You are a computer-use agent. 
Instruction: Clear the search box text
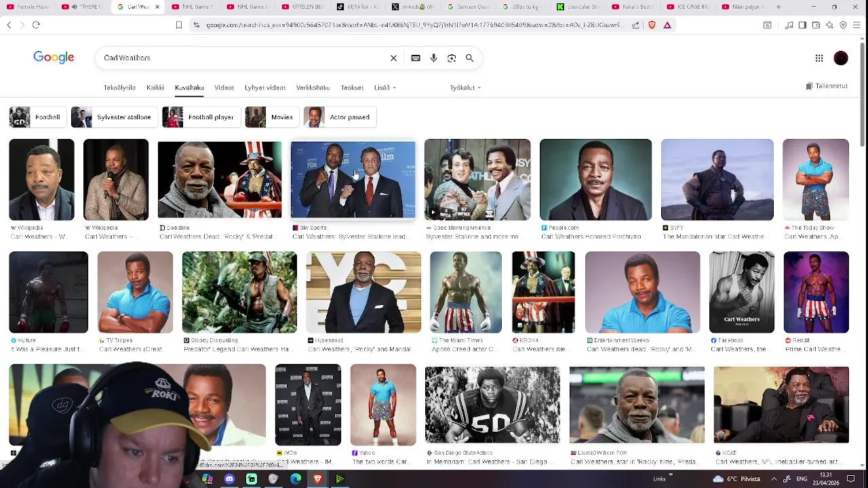(x=393, y=58)
